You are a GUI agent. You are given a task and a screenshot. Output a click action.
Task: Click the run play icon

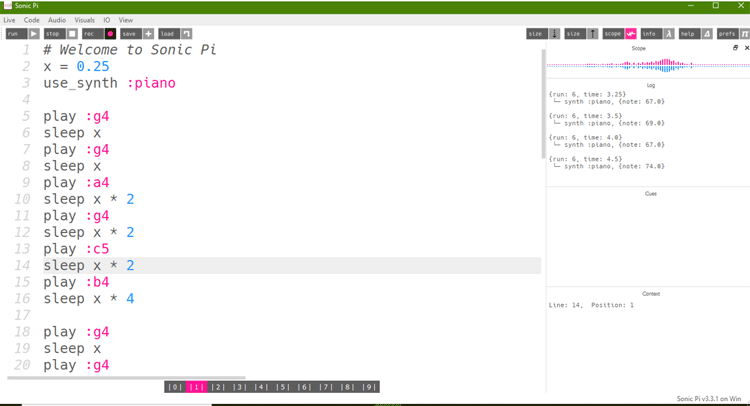tap(34, 33)
